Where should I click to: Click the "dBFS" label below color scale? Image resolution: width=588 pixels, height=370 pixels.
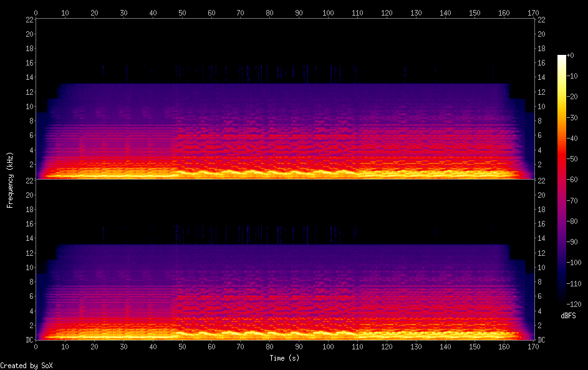[x=568, y=316]
